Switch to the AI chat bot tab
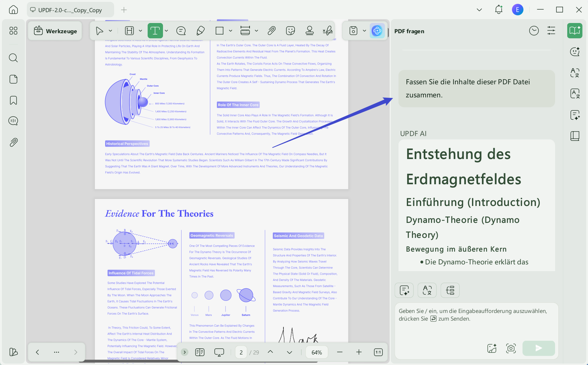Viewport: 588px width, 365px height. pyautogui.click(x=575, y=51)
